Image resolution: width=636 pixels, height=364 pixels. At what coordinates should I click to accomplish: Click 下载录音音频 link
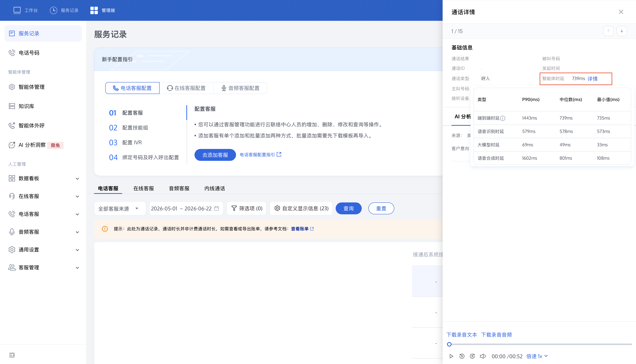coord(497,335)
